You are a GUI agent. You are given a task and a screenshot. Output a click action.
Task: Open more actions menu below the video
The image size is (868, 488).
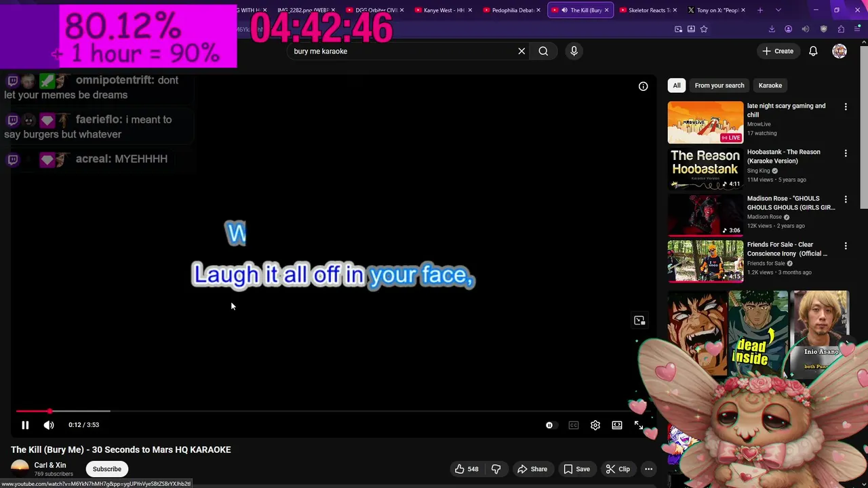648,469
